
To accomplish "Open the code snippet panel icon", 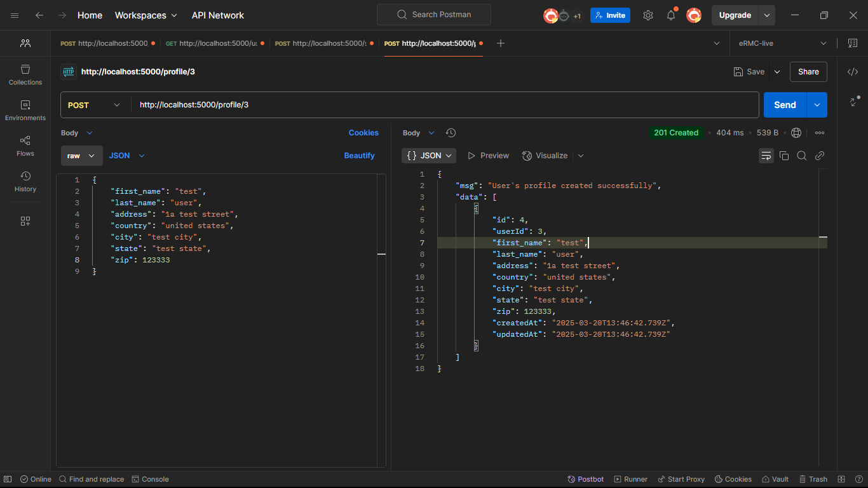I will coord(853,72).
